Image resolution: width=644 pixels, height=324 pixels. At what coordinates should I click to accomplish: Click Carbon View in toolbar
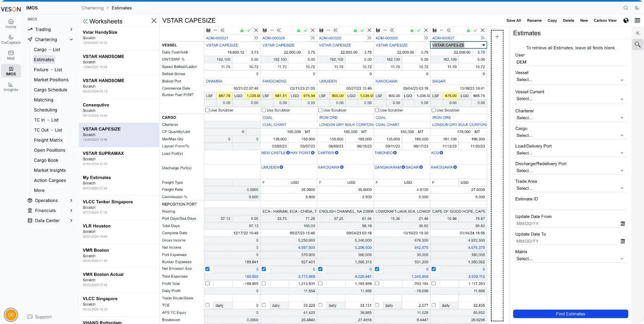[605, 21]
